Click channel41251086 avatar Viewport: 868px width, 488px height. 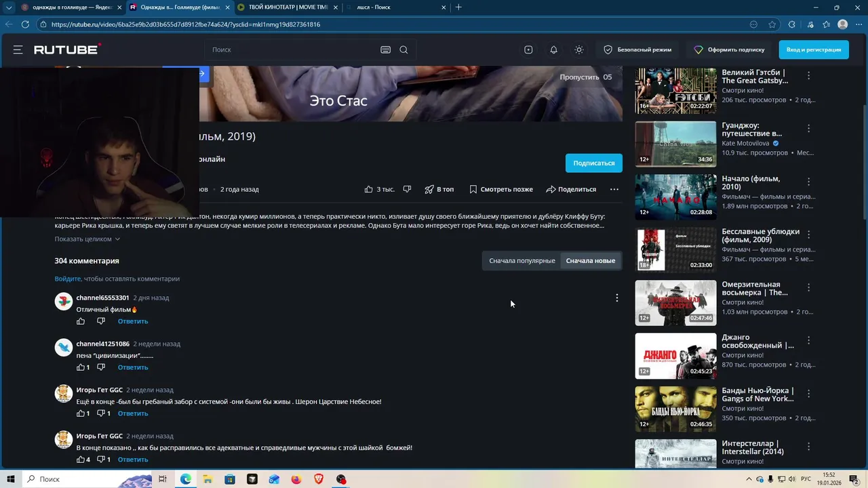[64, 348]
